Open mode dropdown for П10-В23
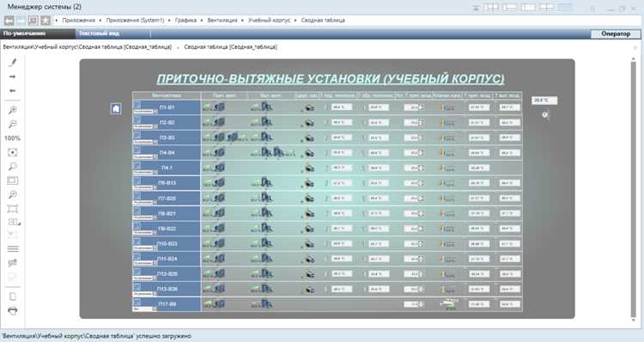The height and width of the screenshot is (342, 644). [145, 247]
